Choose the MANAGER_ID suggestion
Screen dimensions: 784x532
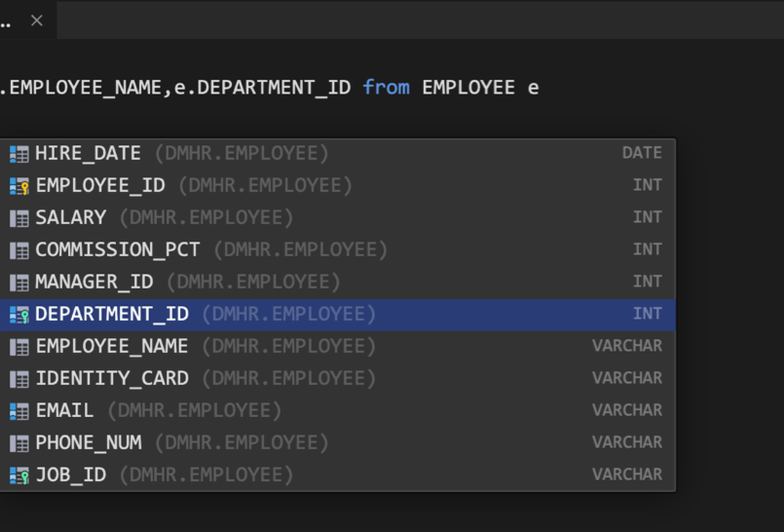pos(94,282)
